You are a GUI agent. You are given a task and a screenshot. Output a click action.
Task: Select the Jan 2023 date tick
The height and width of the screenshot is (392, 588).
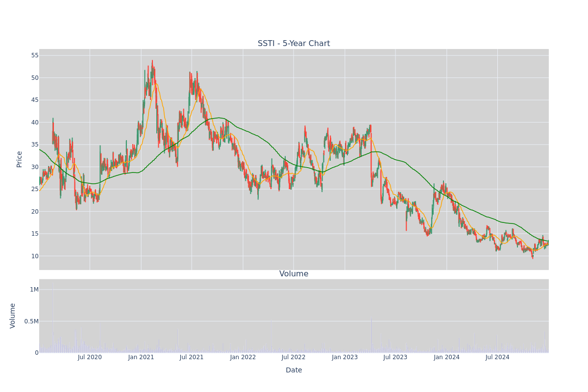345,357
